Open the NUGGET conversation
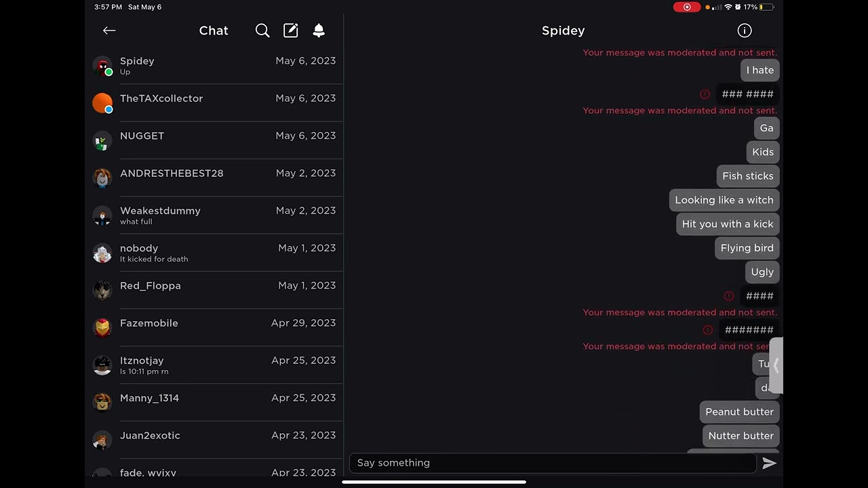The image size is (868, 488). (214, 140)
